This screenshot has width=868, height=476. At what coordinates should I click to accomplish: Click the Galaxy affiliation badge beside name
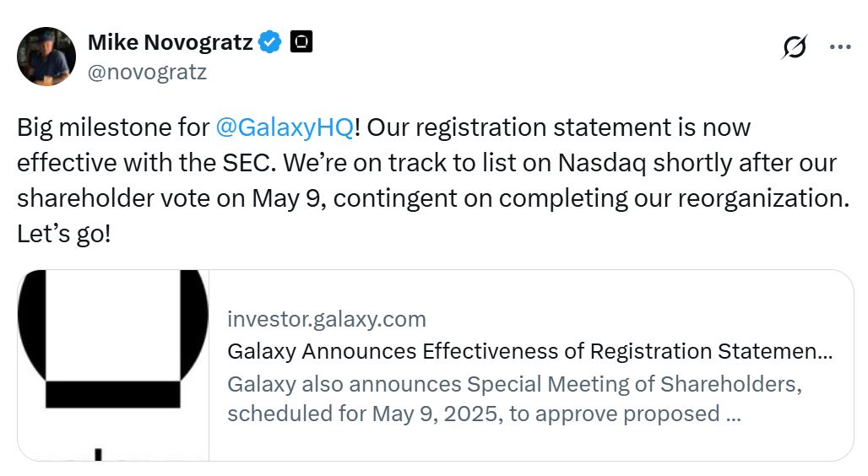click(x=301, y=41)
